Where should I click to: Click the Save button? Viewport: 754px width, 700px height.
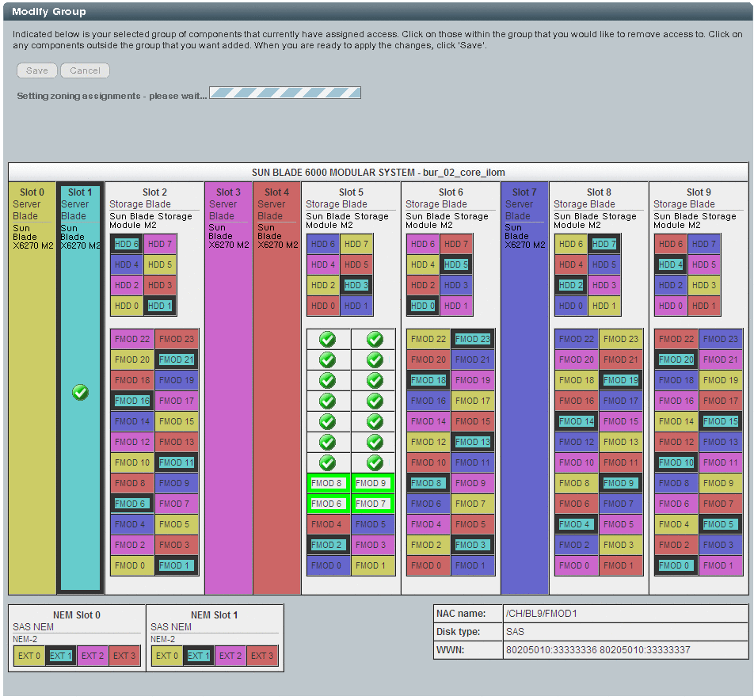37,70
